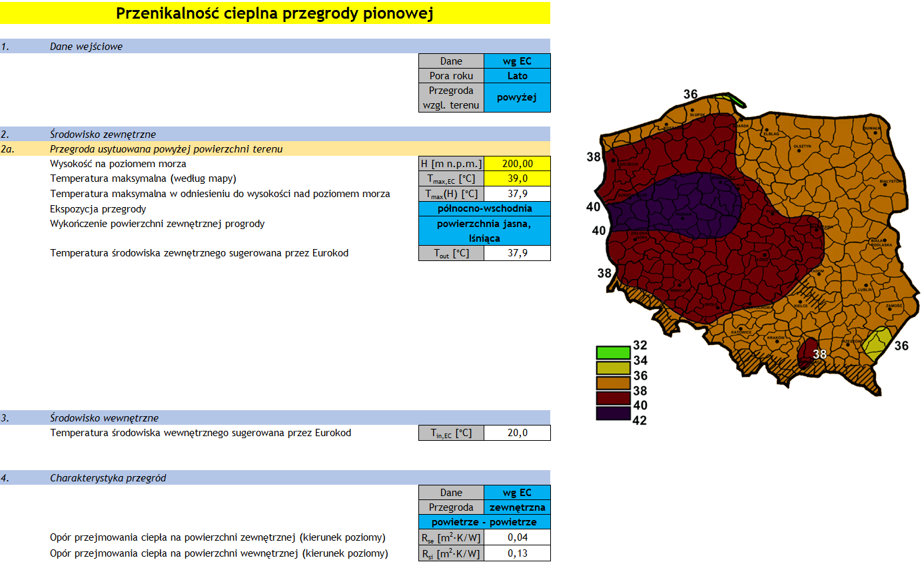Screen dimensions: 924x564
Task: Click the altitude input cell showing 200,00
Action: pos(517,164)
